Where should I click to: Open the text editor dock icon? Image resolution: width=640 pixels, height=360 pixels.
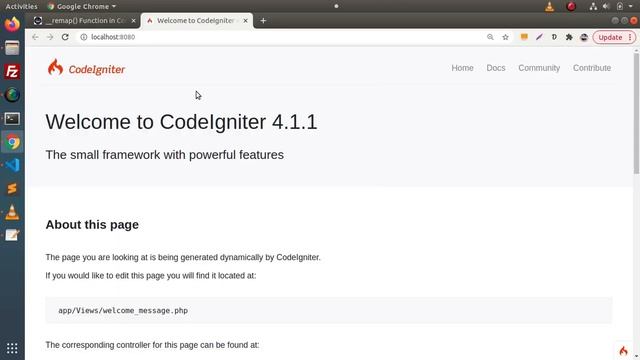coord(12,236)
